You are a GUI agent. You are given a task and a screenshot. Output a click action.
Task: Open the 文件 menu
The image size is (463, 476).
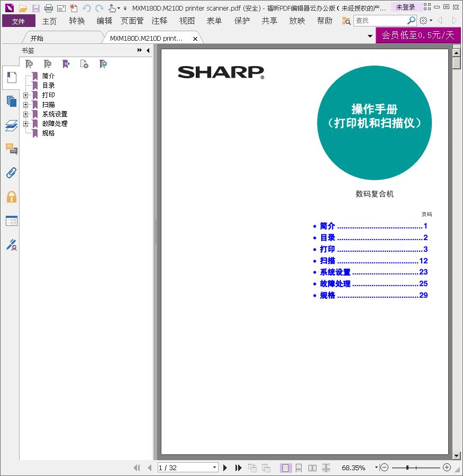pos(19,21)
